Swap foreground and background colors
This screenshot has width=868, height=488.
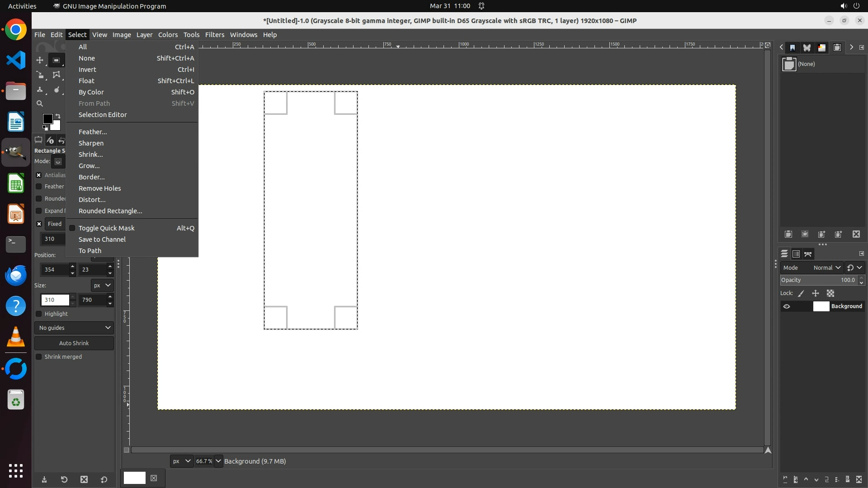[57, 116]
